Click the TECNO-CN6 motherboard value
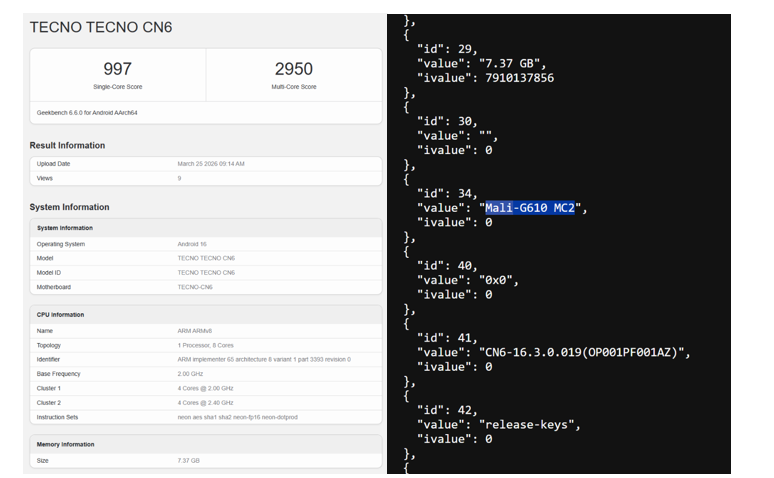This screenshot has width=774, height=478. point(195,287)
